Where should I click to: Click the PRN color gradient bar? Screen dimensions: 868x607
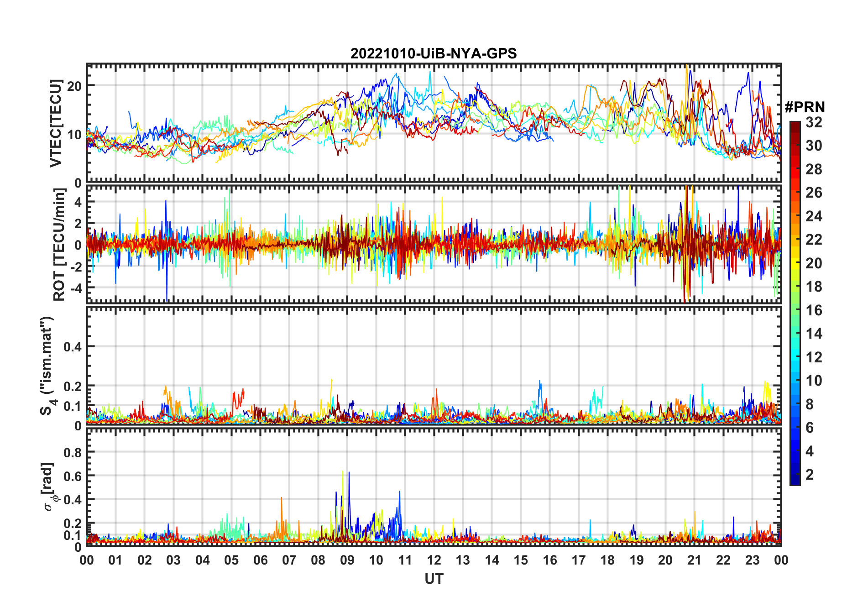click(x=795, y=303)
